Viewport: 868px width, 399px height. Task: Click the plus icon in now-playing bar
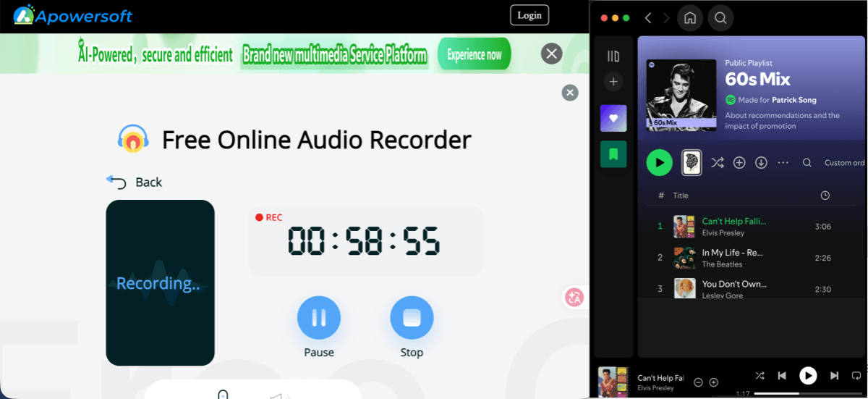click(713, 382)
